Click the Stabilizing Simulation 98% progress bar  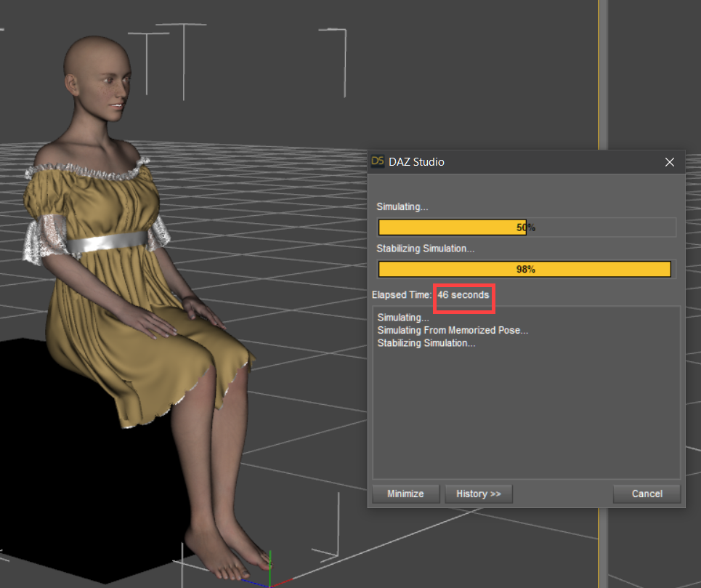(527, 269)
